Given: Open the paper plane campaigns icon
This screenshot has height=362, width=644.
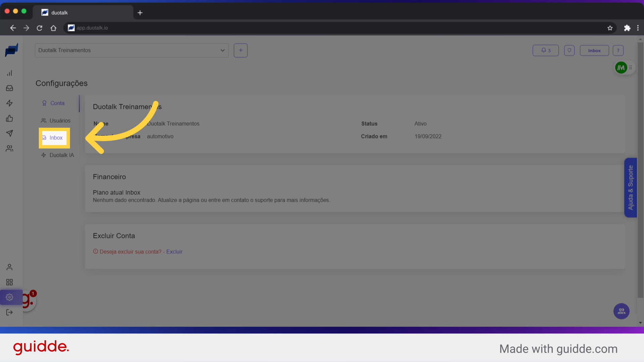Looking at the screenshot, I should pyautogui.click(x=9, y=133).
